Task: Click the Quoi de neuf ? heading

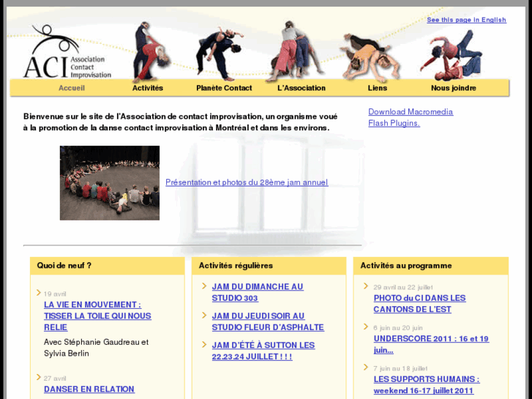Action: pos(64,266)
